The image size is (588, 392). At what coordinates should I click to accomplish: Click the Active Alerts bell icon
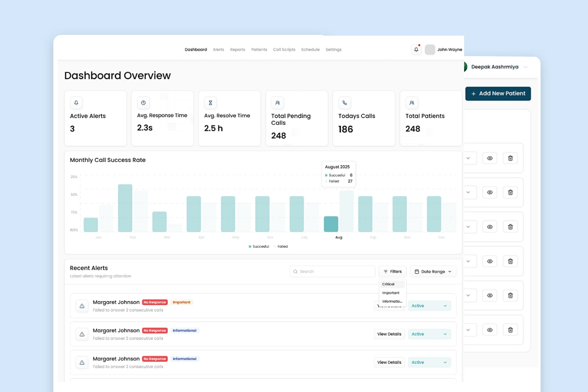tap(76, 103)
